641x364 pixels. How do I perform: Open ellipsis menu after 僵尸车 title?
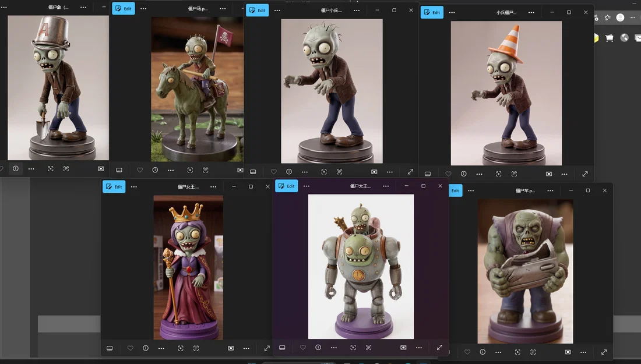[550, 190]
